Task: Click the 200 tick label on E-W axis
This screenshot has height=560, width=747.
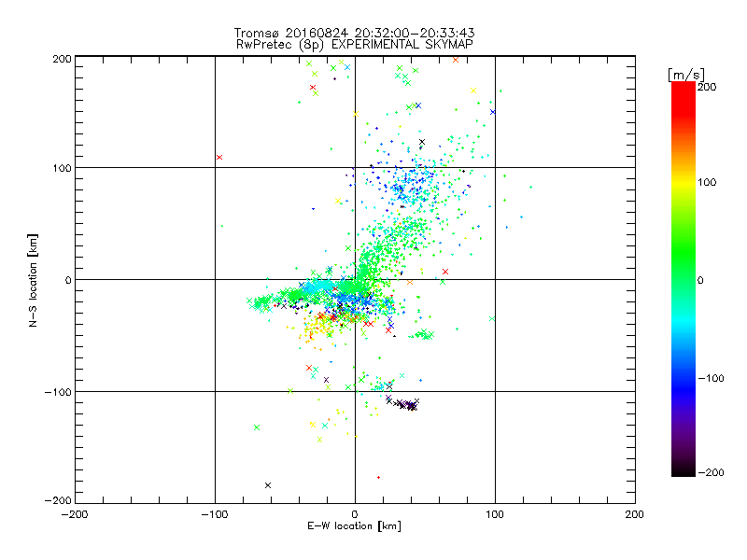Action: coord(635,514)
